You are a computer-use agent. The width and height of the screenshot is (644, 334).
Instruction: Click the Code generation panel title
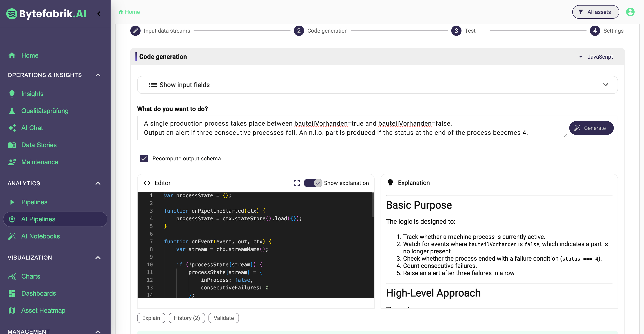click(163, 57)
